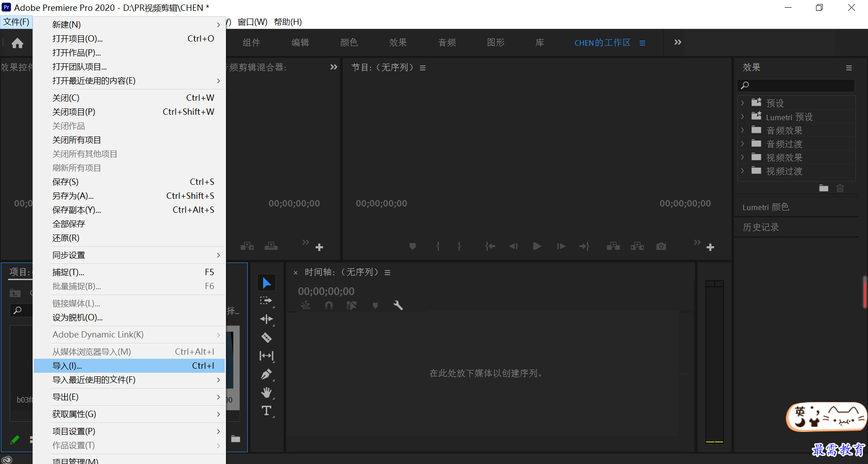Open 新建(N) submenu
The height and width of the screenshot is (464, 868).
point(129,24)
